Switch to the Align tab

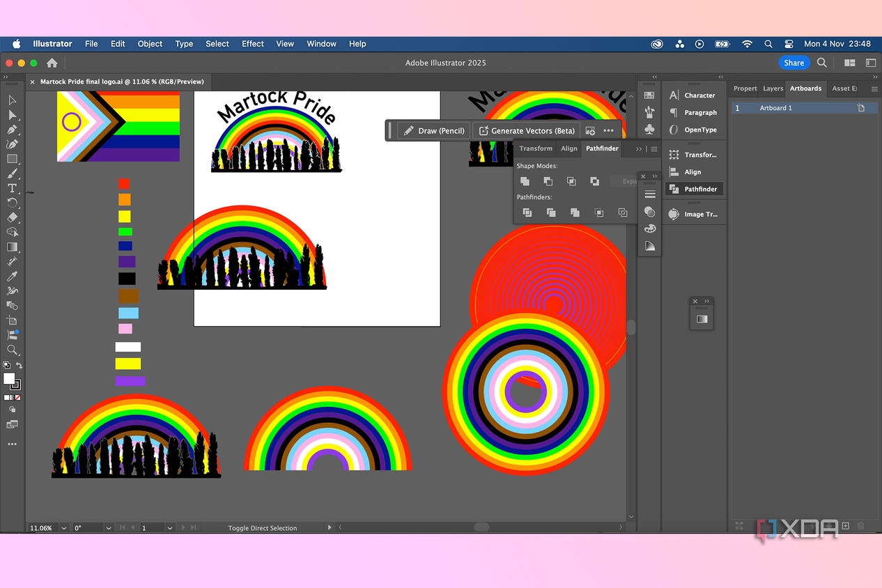569,148
